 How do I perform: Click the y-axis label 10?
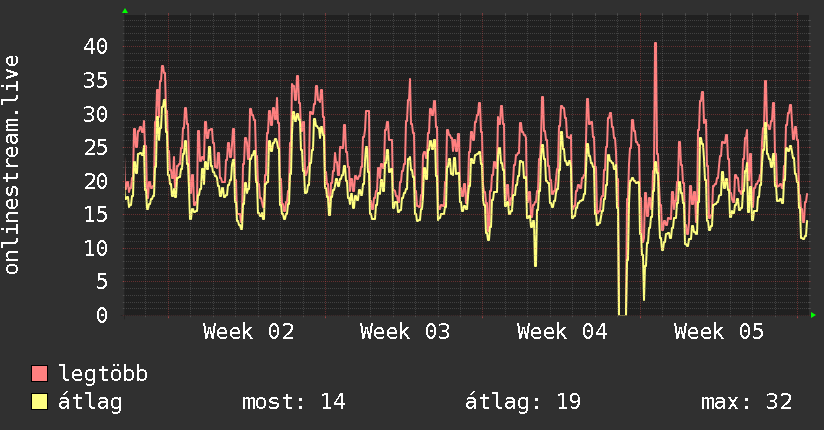click(96, 248)
